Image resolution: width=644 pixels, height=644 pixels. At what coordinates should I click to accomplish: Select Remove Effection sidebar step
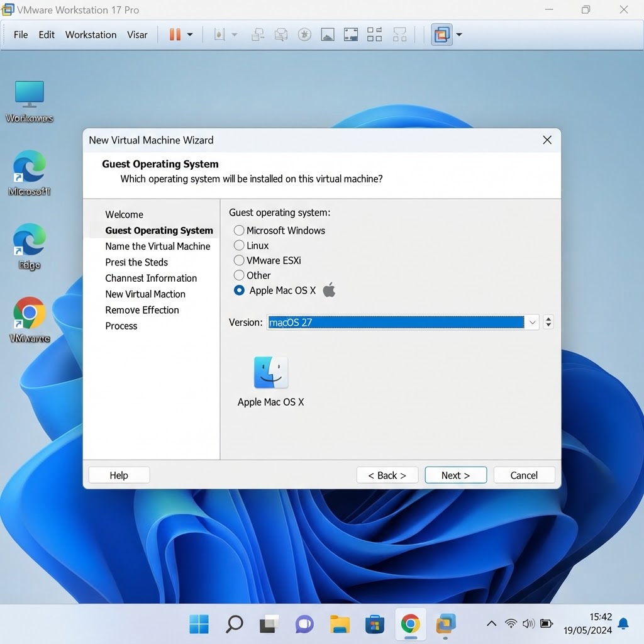pyautogui.click(x=142, y=310)
